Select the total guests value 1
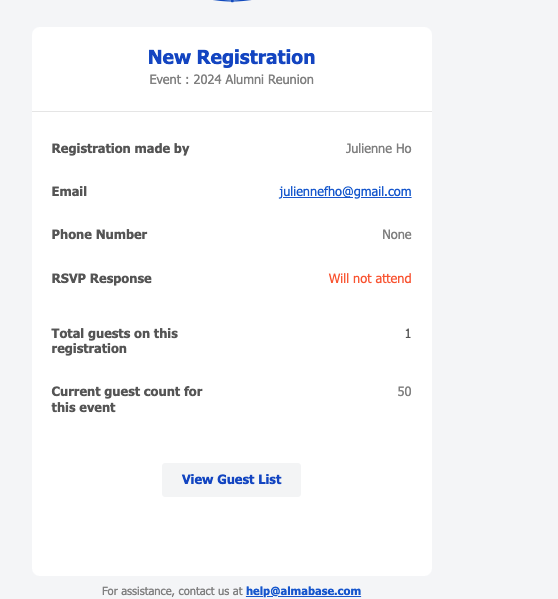The width and height of the screenshot is (558, 599). pos(408,334)
